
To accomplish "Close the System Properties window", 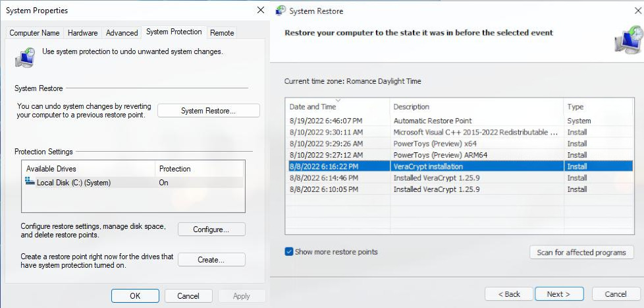I will click(x=260, y=11).
